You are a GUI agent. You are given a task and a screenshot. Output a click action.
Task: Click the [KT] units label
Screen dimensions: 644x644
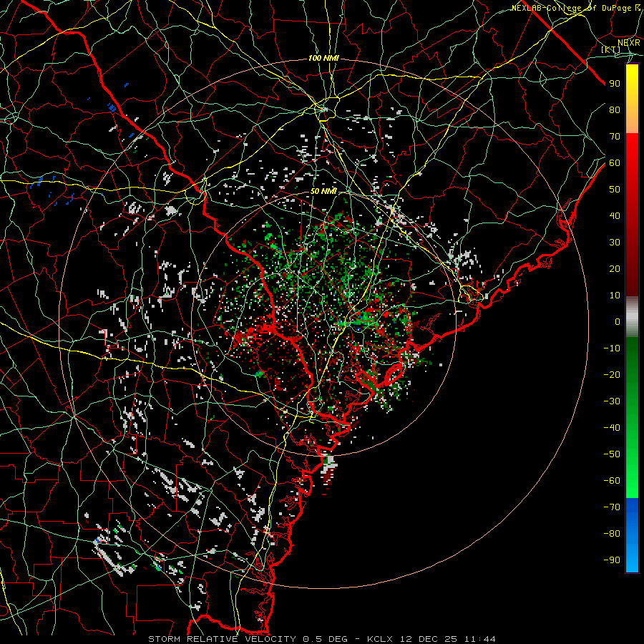pyautogui.click(x=611, y=49)
